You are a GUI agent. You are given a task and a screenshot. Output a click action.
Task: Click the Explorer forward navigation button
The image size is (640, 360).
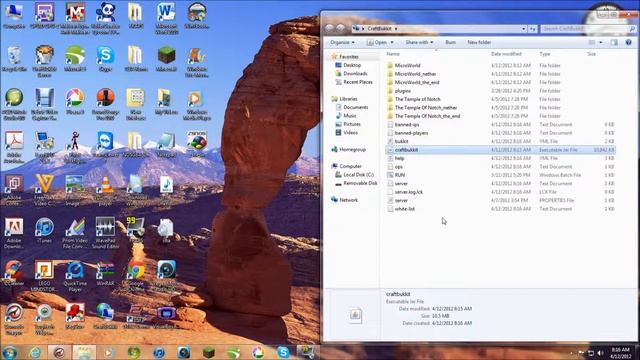tap(341, 28)
